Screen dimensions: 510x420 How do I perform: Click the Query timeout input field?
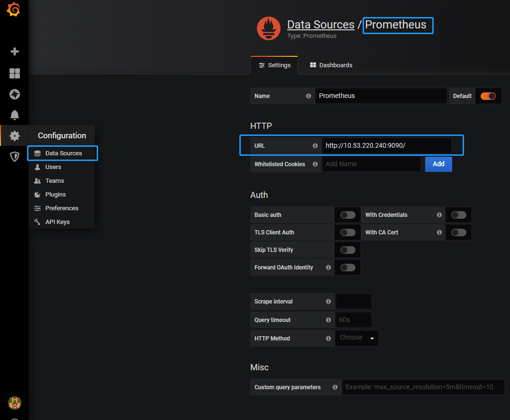pyautogui.click(x=354, y=320)
